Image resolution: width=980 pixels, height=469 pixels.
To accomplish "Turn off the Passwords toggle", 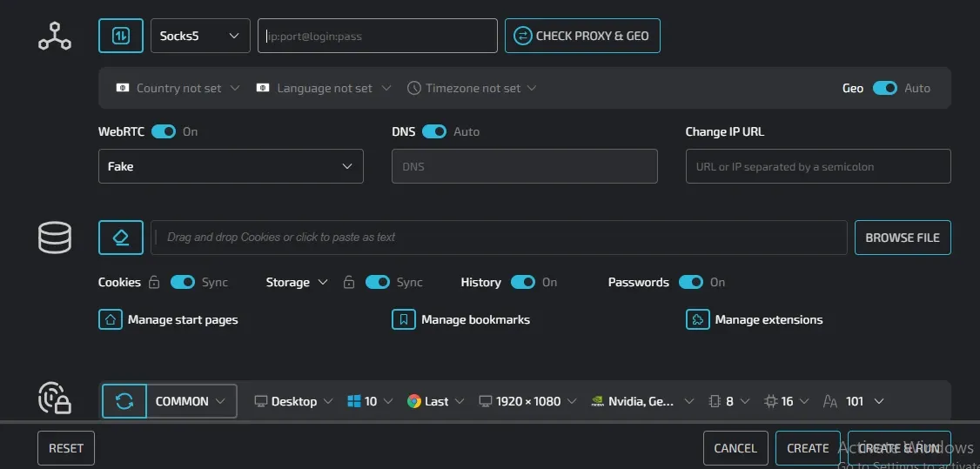I will click(690, 282).
